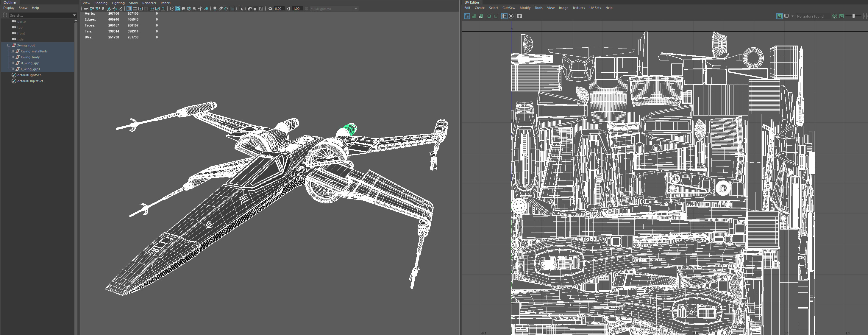Click the Bookmarks icon in viewport toolbar

[x=104, y=8]
